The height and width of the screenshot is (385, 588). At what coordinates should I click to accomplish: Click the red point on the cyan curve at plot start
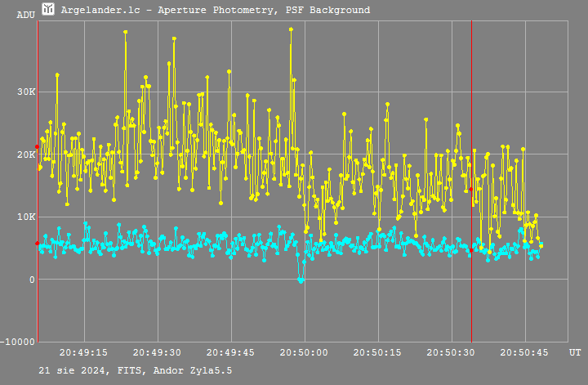coord(37,244)
